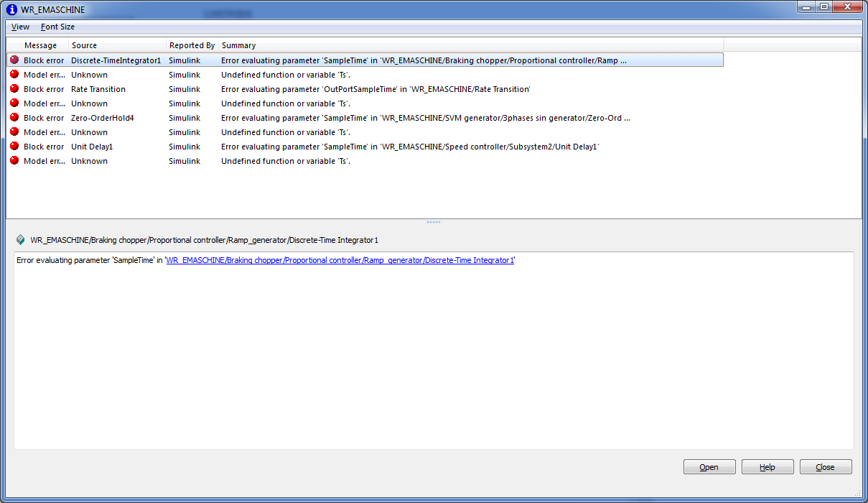Screen dimensions: 868x503
Task: Click the Source column header
Action: pos(84,45)
